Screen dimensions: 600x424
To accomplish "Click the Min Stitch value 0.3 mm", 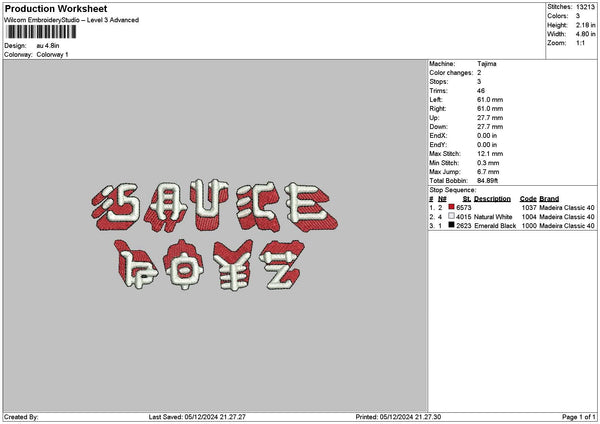I will 488,163.
